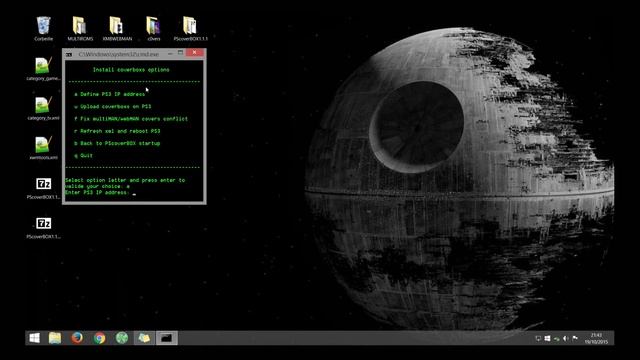Viewport: 640px width, 360px height.
Task: Open the Action Center flag icon
Action: click(x=575, y=338)
